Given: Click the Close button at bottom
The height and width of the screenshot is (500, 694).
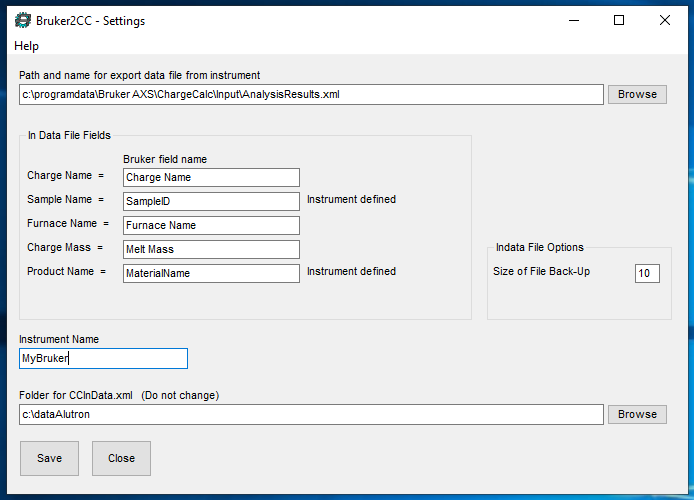Looking at the screenshot, I should click(x=121, y=458).
